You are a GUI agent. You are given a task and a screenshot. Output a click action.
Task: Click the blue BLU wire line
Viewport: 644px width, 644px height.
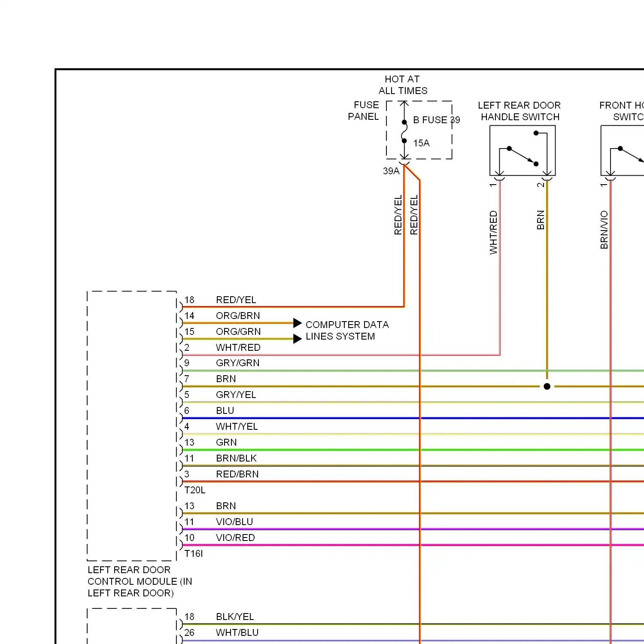[413, 418]
